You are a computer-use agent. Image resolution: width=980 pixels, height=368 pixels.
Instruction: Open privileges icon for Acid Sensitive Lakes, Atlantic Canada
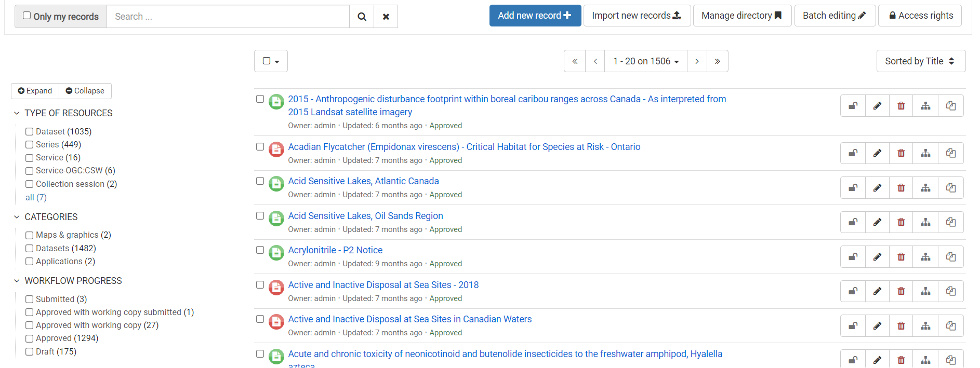853,188
